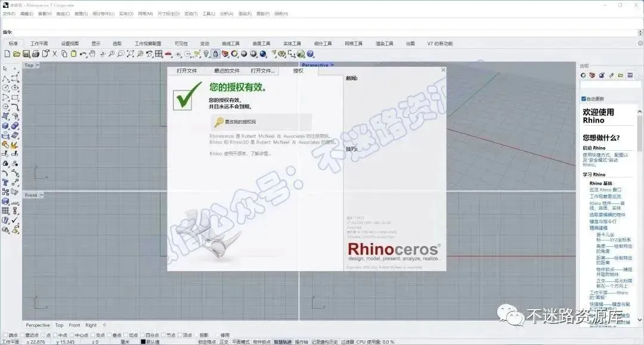
Task: Click 工作平面 field in status bar
Action: (x=11, y=341)
